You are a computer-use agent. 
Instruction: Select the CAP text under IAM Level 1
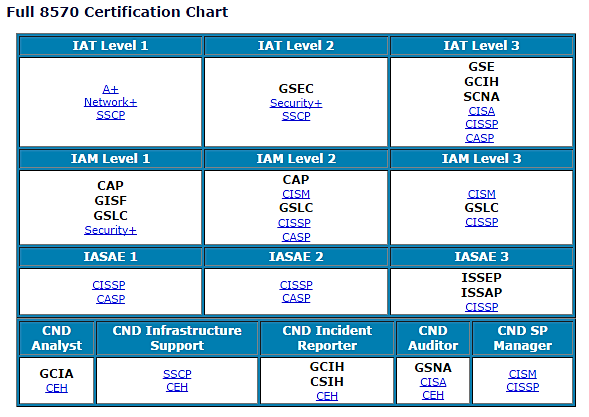click(x=110, y=186)
